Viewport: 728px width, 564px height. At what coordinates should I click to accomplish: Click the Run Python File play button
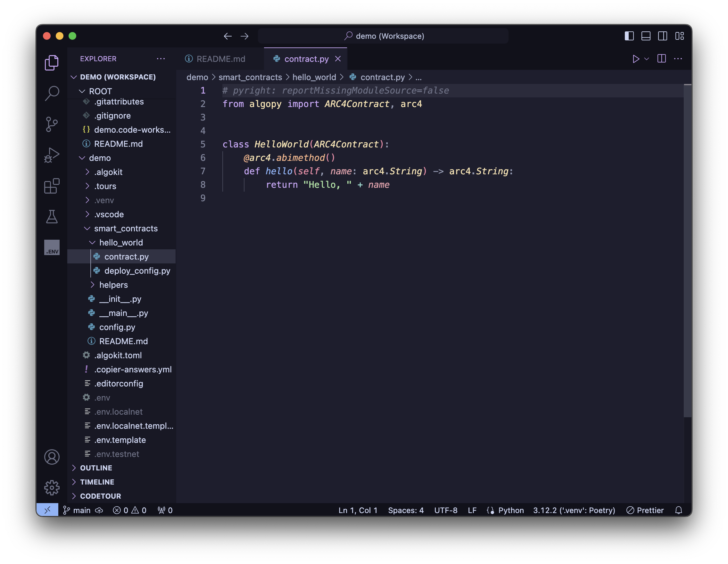636,59
